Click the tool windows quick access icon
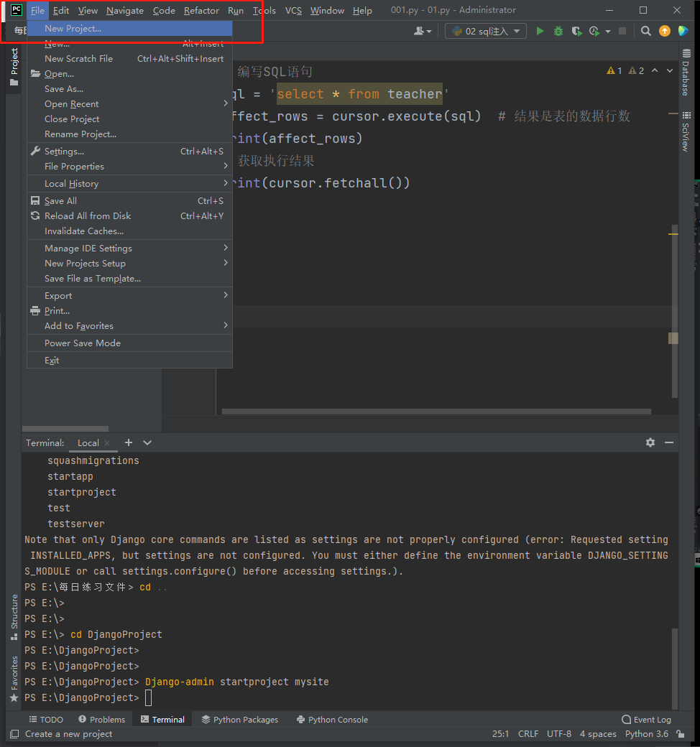 point(14,733)
